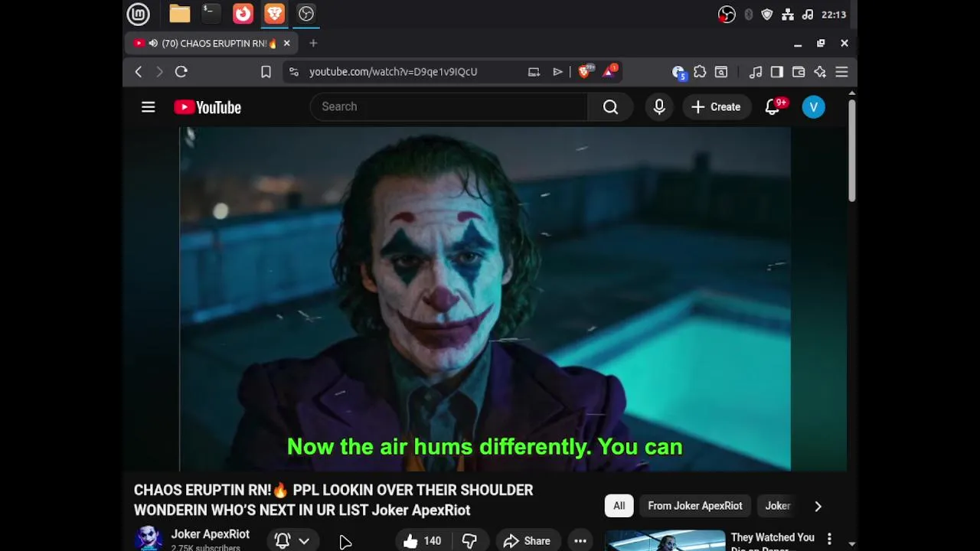Bookmark this page
This screenshot has width=980, height=551.
[266, 72]
